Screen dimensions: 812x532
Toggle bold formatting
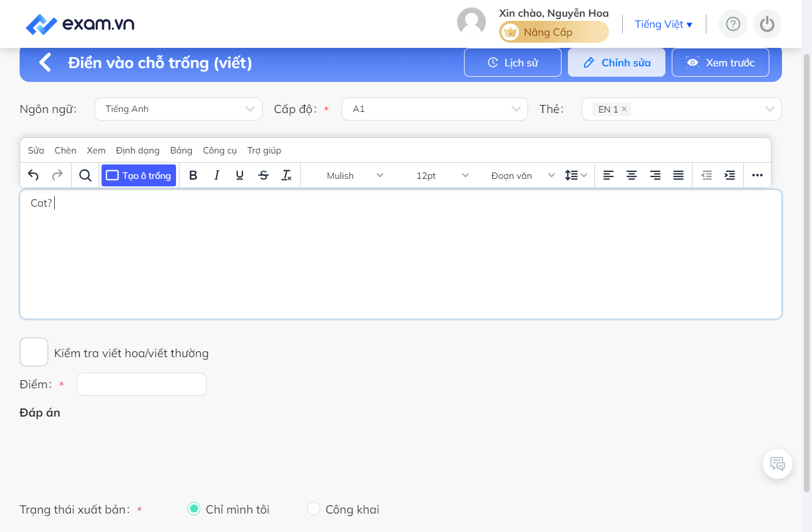(x=193, y=175)
